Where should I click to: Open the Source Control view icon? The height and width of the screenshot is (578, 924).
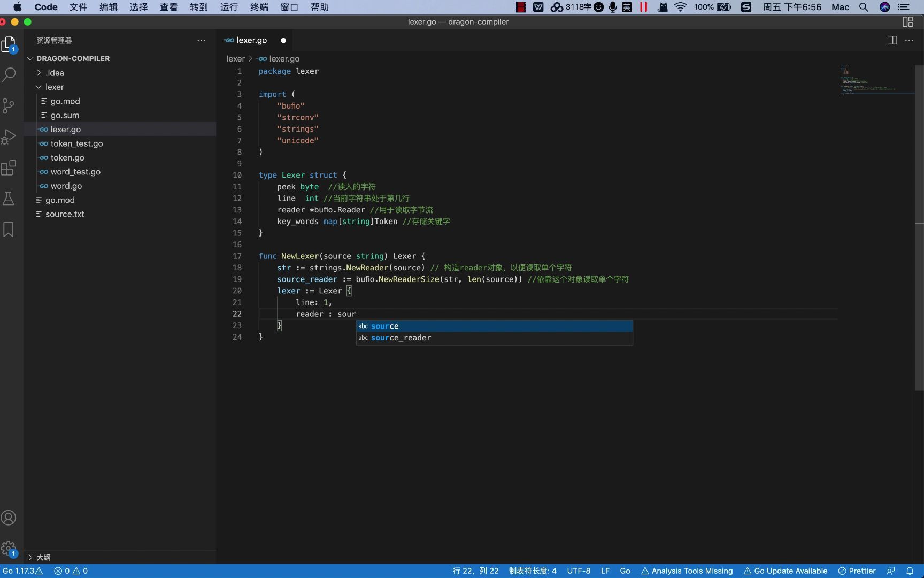tap(9, 105)
